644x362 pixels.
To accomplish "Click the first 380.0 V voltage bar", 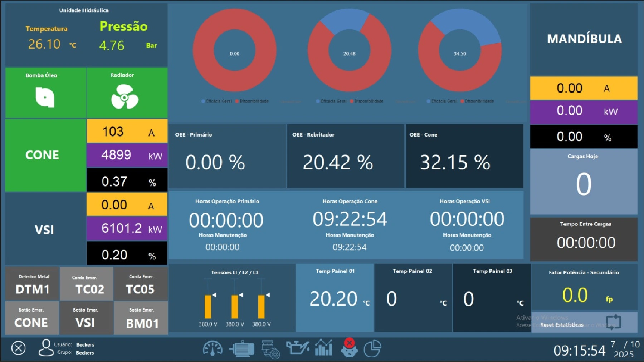I will tap(208, 306).
